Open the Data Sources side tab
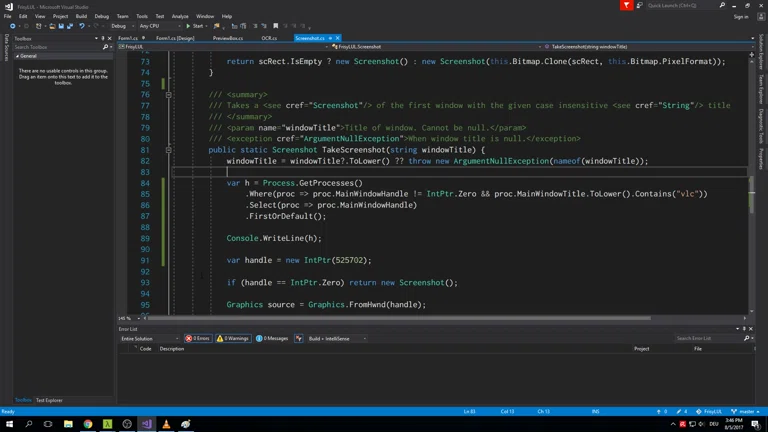 [x=6, y=48]
